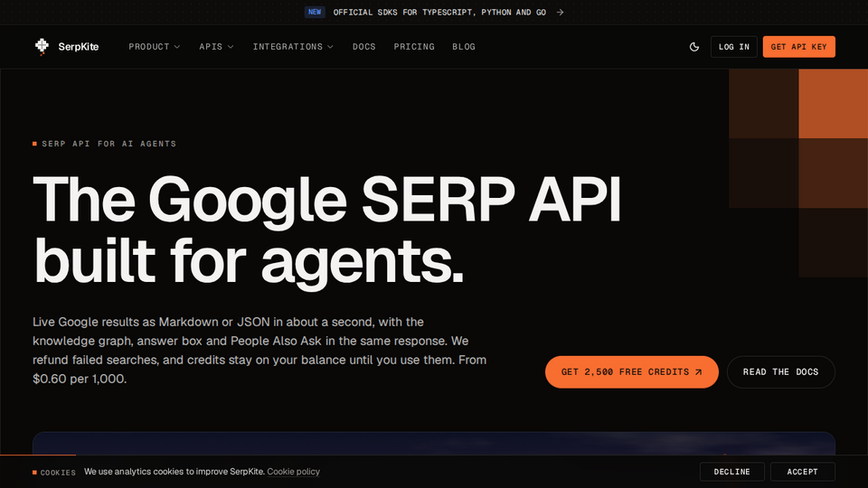Click the Get API Key button

coord(798,47)
